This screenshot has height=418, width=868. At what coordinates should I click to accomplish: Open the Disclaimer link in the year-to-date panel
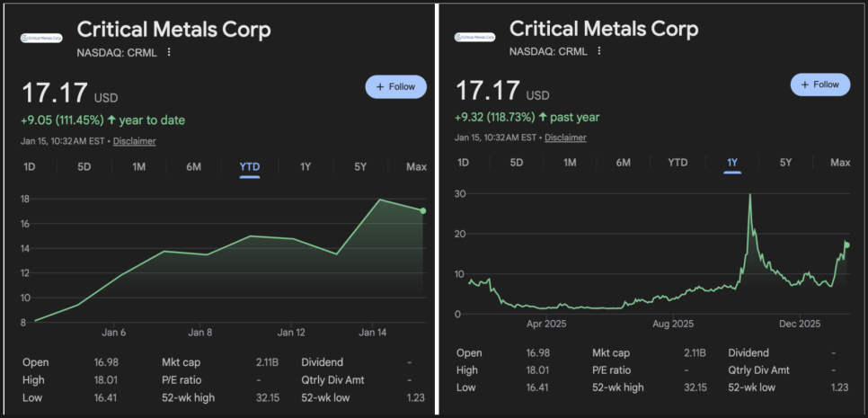click(x=135, y=141)
